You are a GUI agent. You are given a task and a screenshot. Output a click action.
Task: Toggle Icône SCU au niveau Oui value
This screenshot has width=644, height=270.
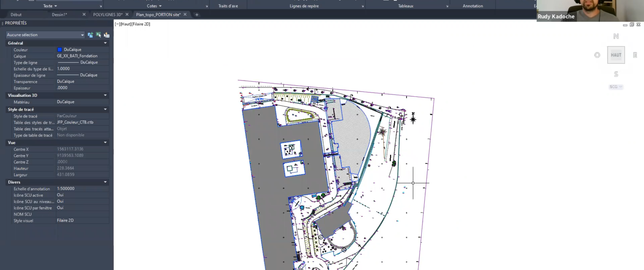[82, 201]
